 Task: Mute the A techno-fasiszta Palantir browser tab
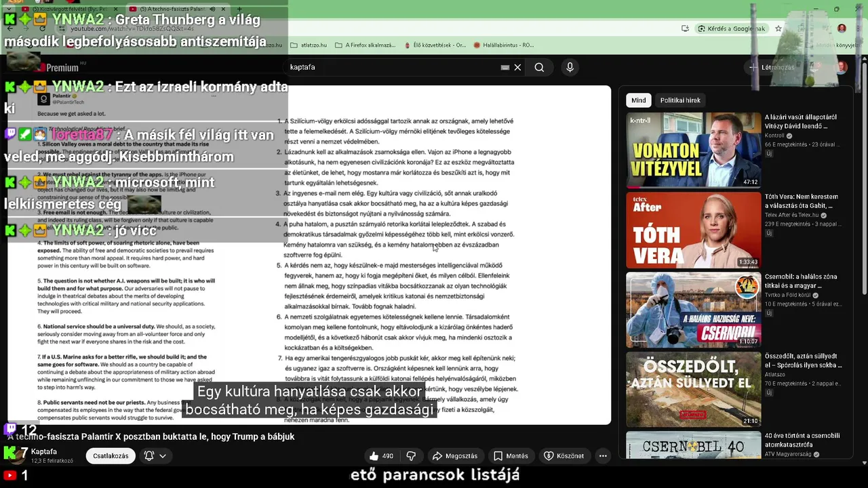212,9
